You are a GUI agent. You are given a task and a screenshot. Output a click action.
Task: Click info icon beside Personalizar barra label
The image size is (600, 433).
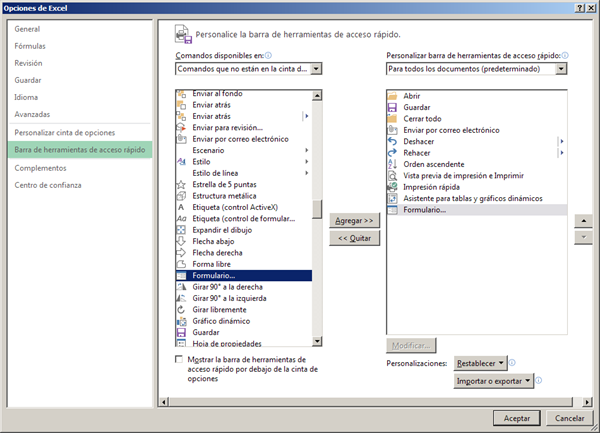pyautogui.click(x=565, y=55)
